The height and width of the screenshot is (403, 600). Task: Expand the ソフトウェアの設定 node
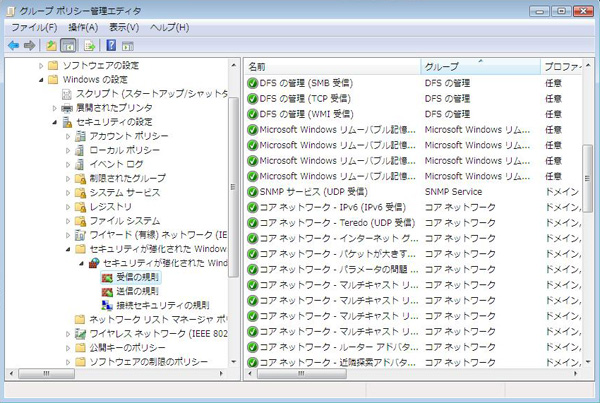pos(41,66)
